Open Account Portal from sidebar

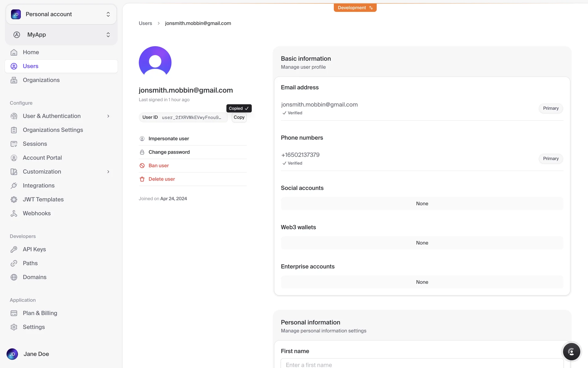tap(42, 158)
